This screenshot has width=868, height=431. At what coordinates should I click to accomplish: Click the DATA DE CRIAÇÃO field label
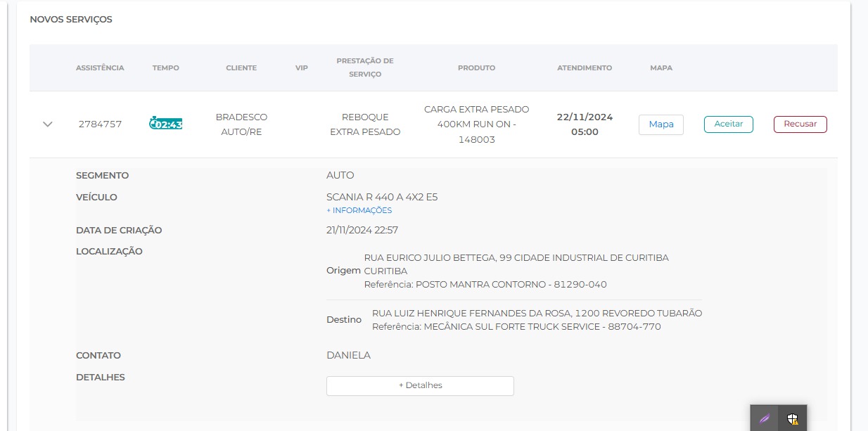click(x=119, y=230)
